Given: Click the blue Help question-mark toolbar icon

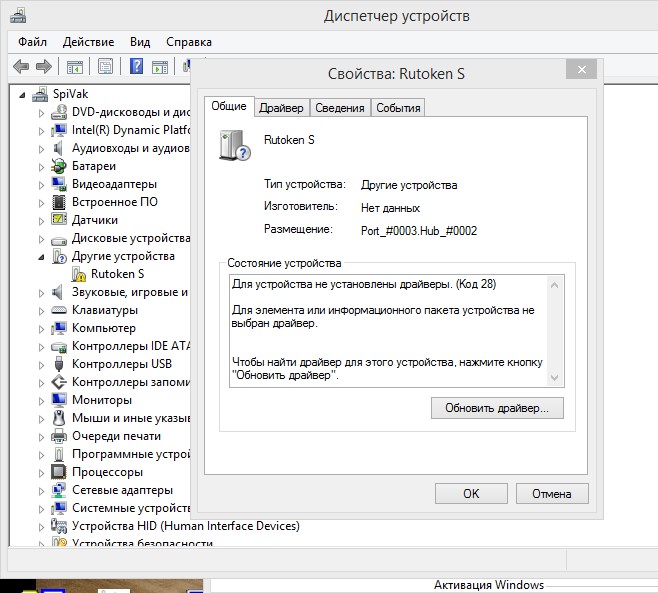Looking at the screenshot, I should click(x=135, y=67).
